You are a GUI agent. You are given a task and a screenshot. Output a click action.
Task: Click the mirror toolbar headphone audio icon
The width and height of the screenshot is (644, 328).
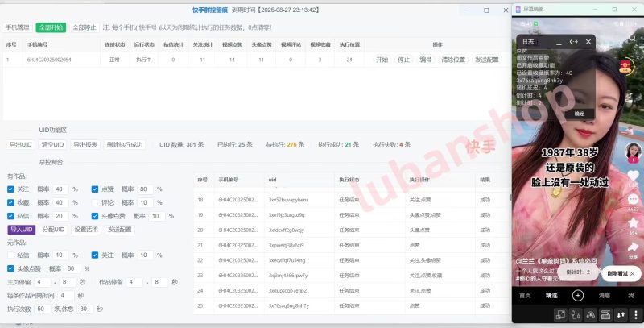591,315
